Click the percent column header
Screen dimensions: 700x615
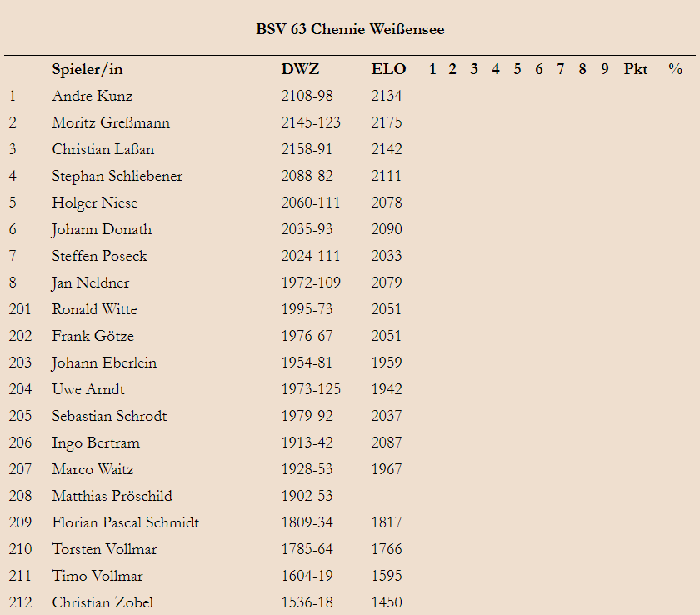tap(676, 69)
